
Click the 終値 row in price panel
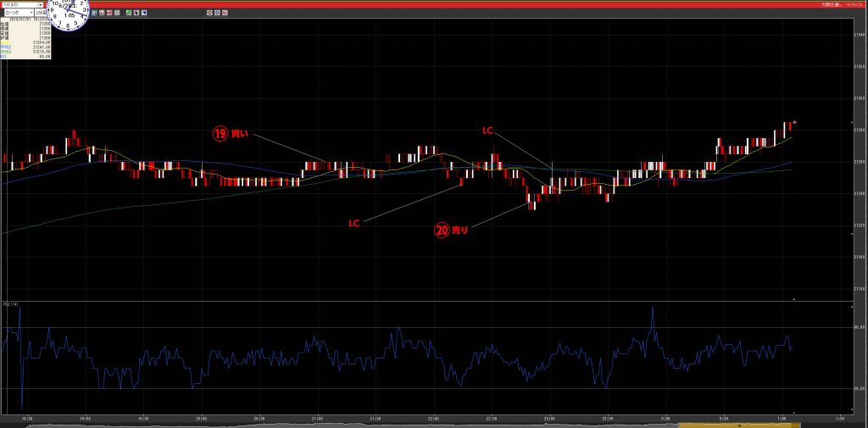click(25, 37)
